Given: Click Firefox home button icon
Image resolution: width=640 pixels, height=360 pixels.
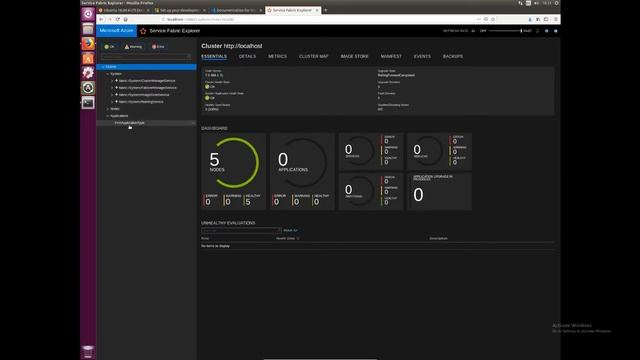Looking at the screenshot, I should click(x=125, y=19).
